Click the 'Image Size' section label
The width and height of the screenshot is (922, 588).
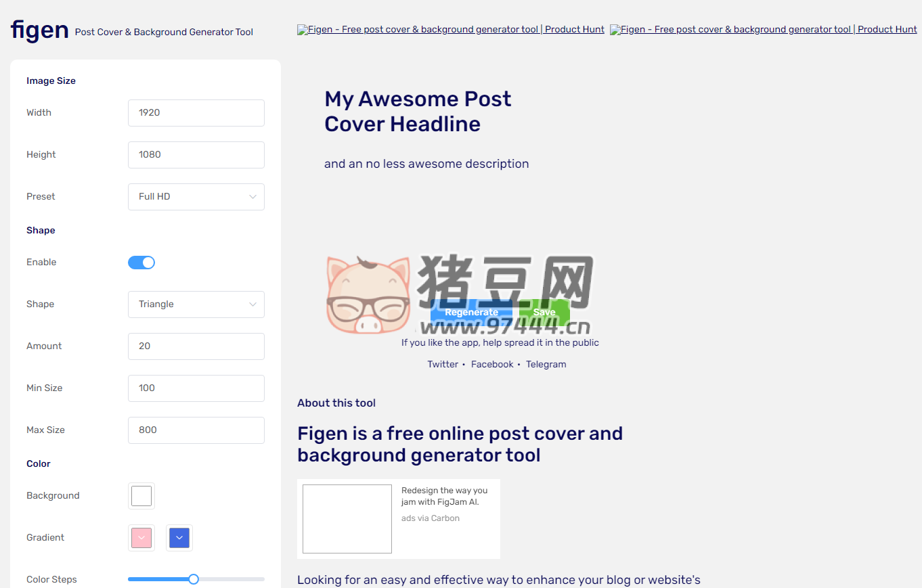pos(51,81)
